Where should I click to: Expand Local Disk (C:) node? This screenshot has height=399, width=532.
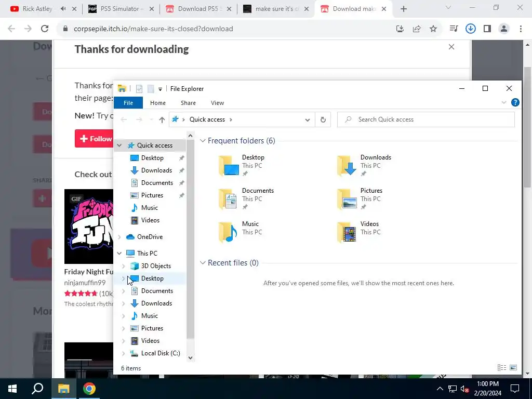pyautogui.click(x=124, y=353)
